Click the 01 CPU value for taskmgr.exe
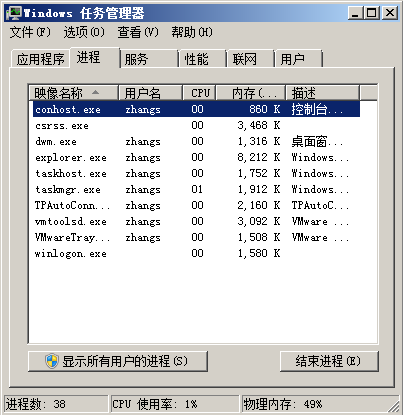Screen dimensions: 403x415 197,190
